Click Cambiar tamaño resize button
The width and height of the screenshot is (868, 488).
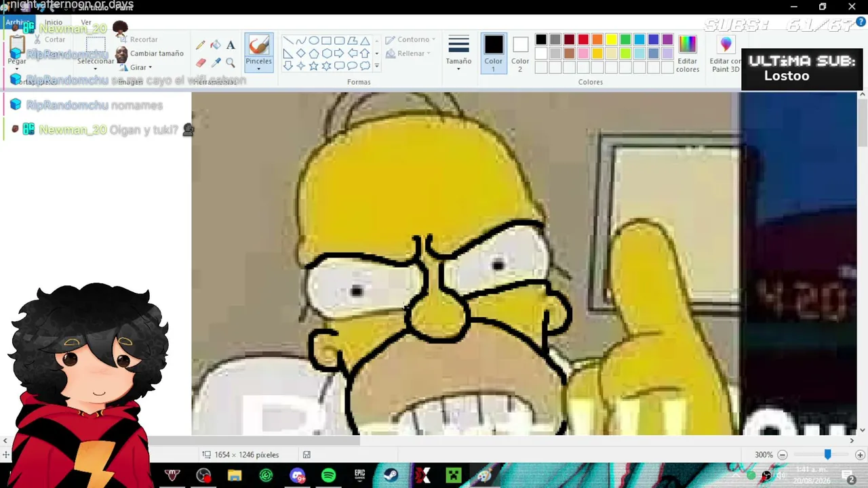[x=150, y=54]
